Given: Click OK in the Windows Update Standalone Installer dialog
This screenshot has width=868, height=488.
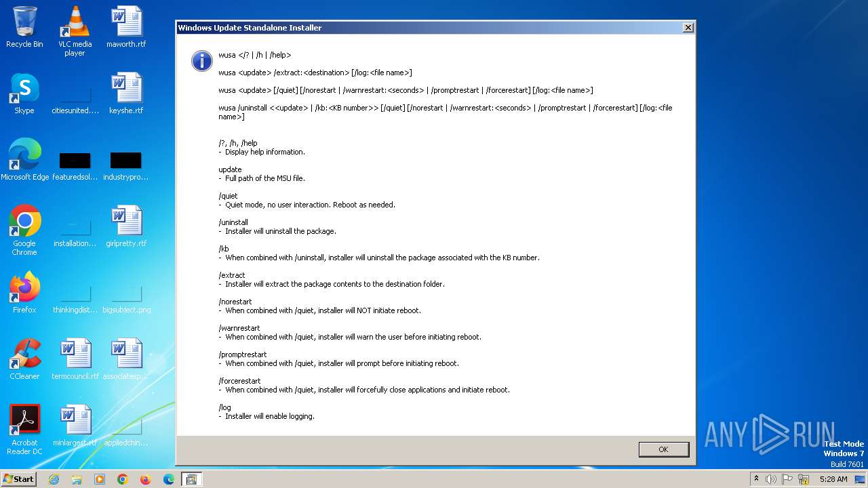Looking at the screenshot, I should point(663,449).
